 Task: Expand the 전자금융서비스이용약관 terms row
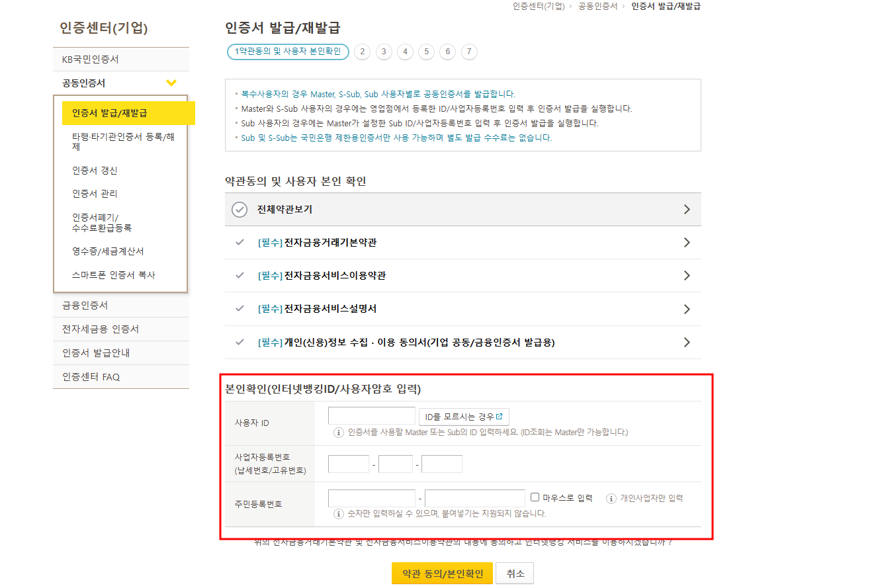(687, 276)
